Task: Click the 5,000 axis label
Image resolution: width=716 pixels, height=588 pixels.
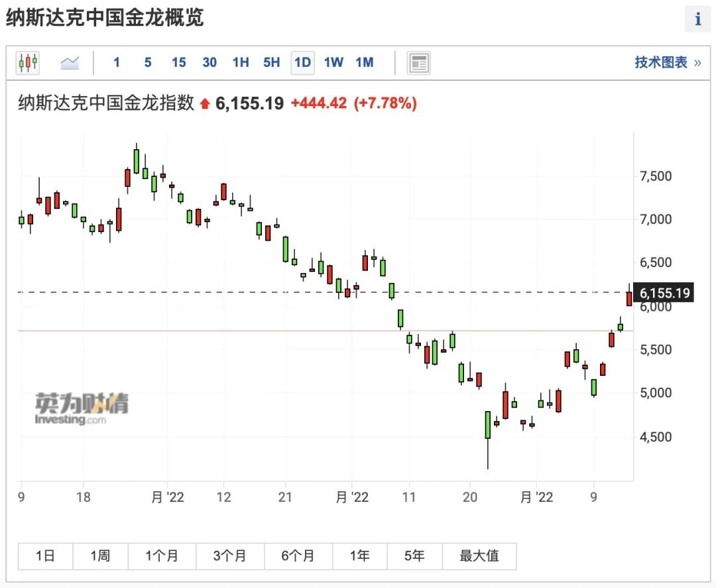Action: pyautogui.click(x=656, y=392)
